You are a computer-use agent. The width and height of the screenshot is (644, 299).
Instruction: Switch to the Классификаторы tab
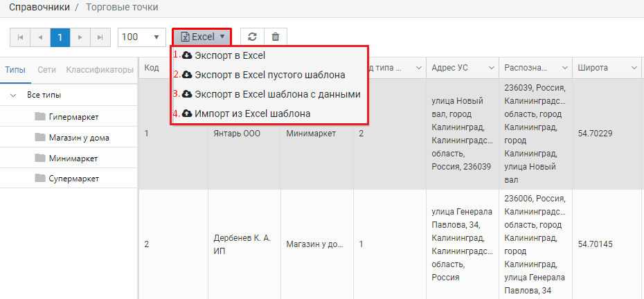pyautogui.click(x=100, y=70)
